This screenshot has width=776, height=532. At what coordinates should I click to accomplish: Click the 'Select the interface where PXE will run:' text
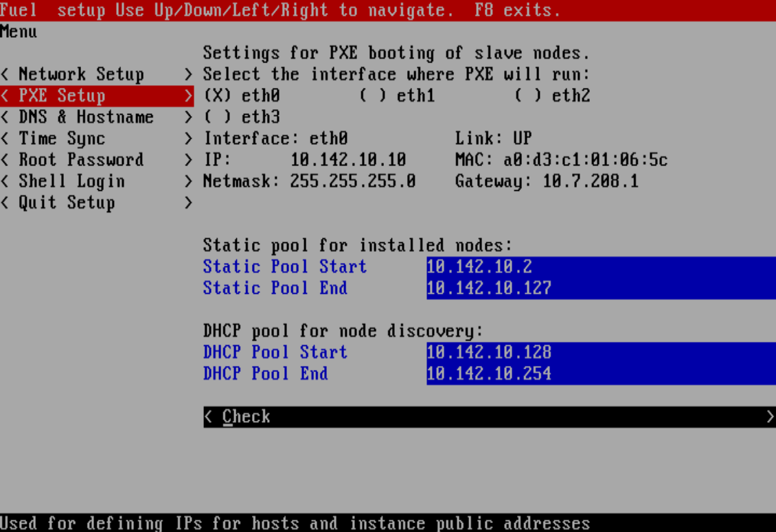point(396,74)
